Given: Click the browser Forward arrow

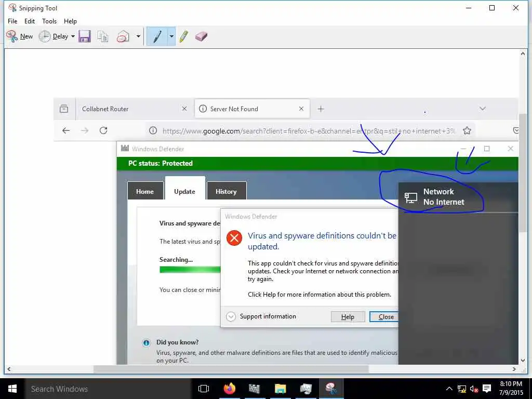Looking at the screenshot, I should click(x=85, y=130).
